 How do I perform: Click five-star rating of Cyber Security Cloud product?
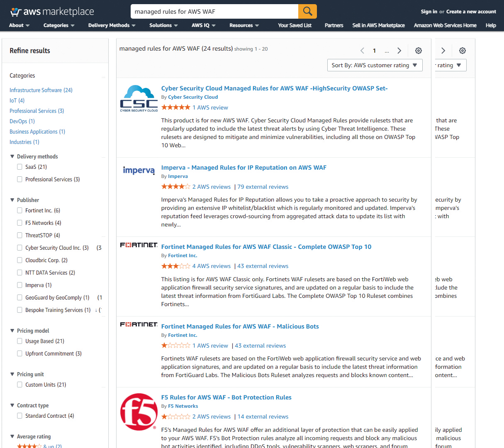click(x=176, y=107)
